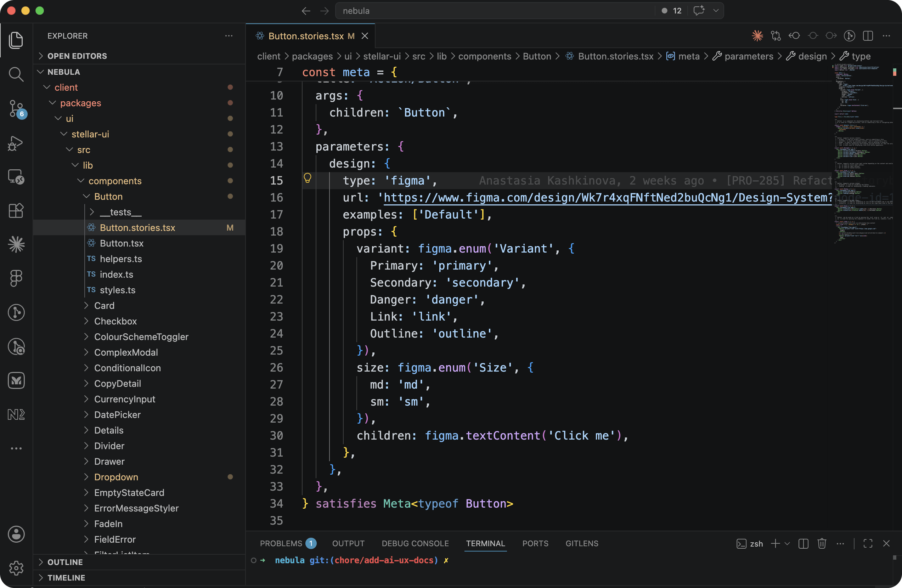Create a new terminal with plus icon
902x588 pixels.
pyautogui.click(x=776, y=543)
